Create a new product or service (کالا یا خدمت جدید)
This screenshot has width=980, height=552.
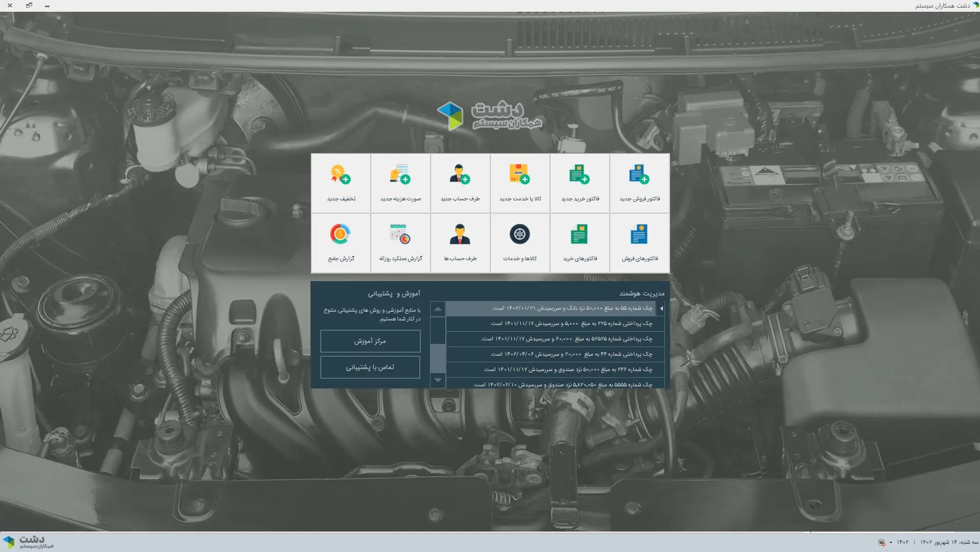point(520,183)
